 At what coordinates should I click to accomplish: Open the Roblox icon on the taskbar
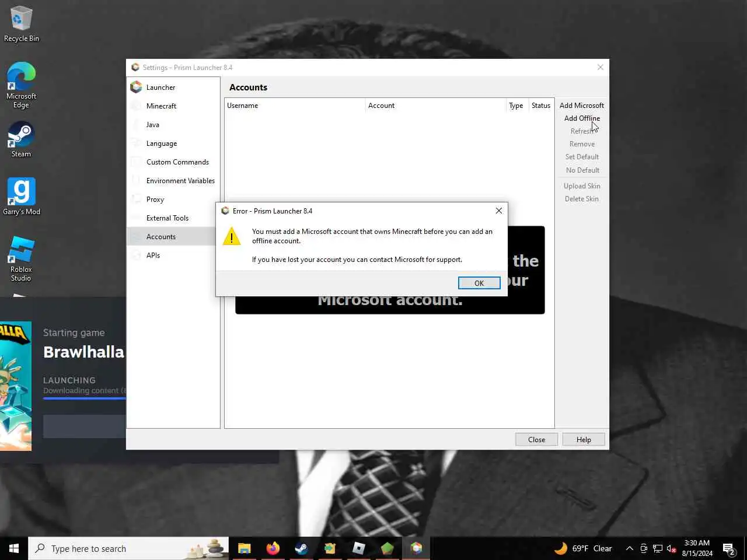(359, 548)
